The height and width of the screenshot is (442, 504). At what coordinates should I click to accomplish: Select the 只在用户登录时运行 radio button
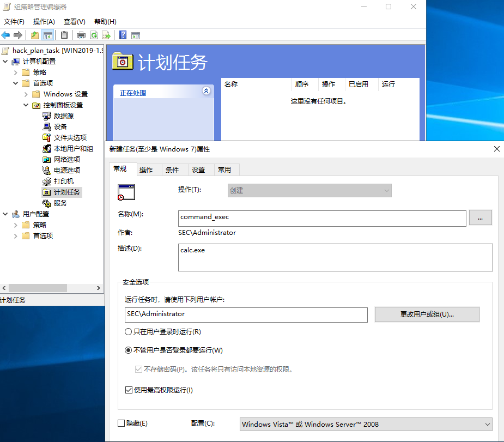[x=129, y=332]
